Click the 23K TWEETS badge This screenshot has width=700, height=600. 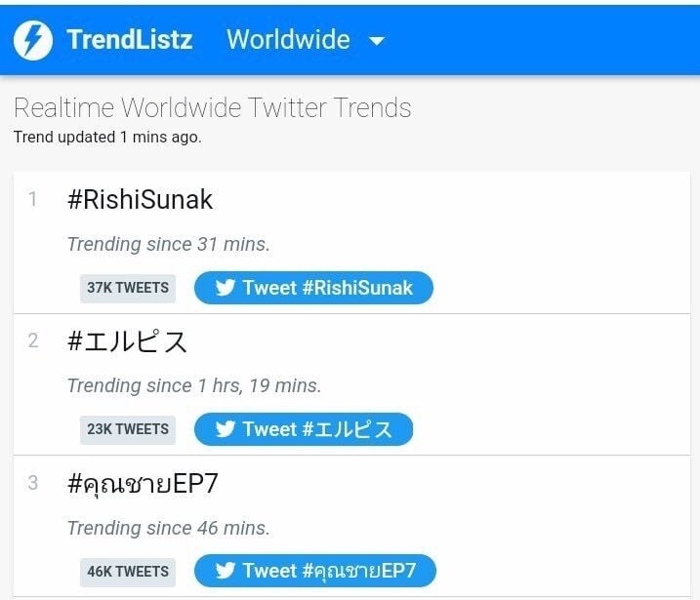[x=128, y=429]
